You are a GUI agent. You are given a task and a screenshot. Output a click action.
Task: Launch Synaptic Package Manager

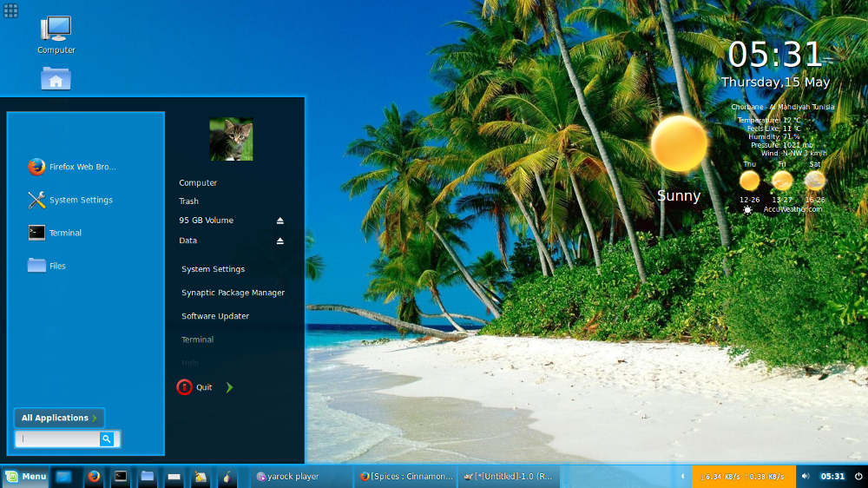pyautogui.click(x=233, y=293)
